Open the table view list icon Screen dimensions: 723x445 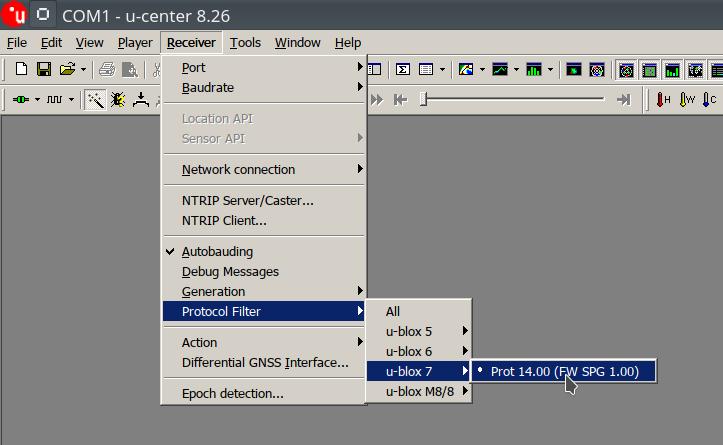click(x=426, y=70)
